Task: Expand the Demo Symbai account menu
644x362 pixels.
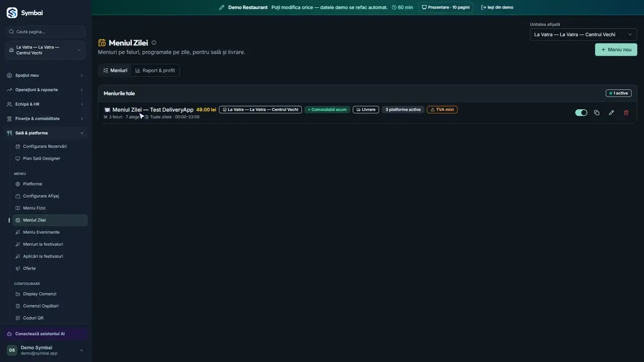Action: tap(45, 350)
